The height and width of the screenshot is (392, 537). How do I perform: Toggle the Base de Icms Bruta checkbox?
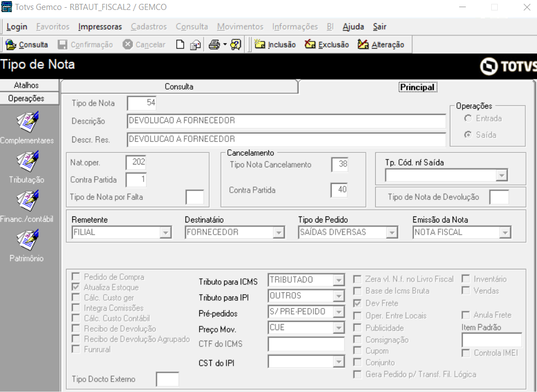(x=357, y=291)
